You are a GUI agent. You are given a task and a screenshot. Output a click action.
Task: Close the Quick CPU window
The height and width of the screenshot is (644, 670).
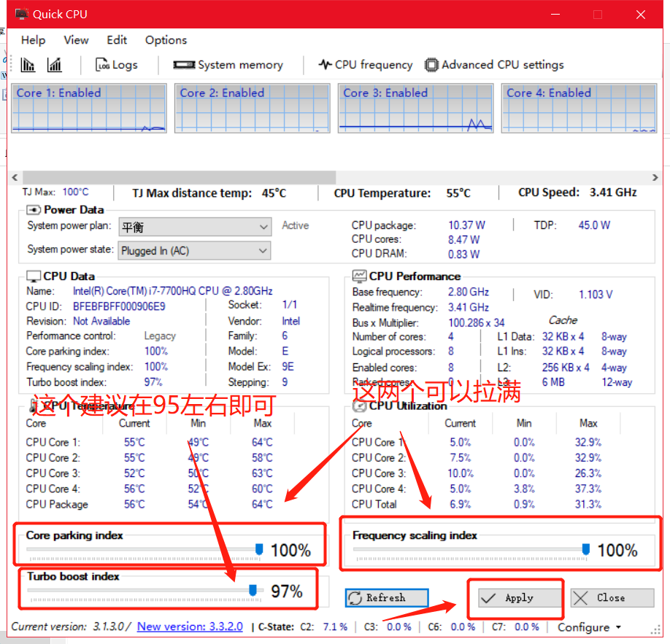coord(641,15)
